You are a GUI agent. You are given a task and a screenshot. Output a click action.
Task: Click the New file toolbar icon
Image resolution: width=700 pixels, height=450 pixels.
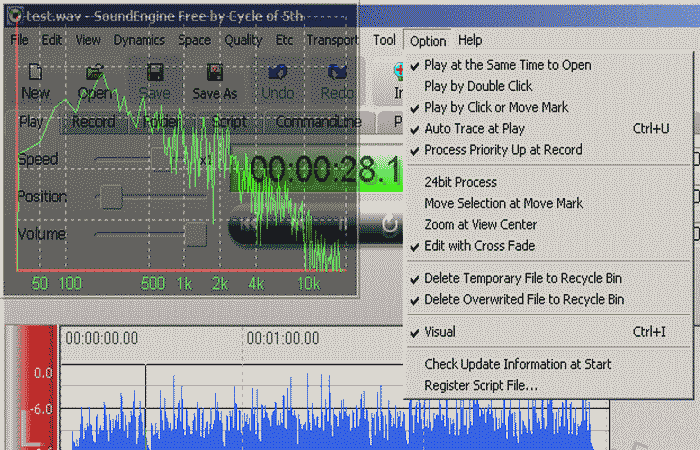point(35,73)
